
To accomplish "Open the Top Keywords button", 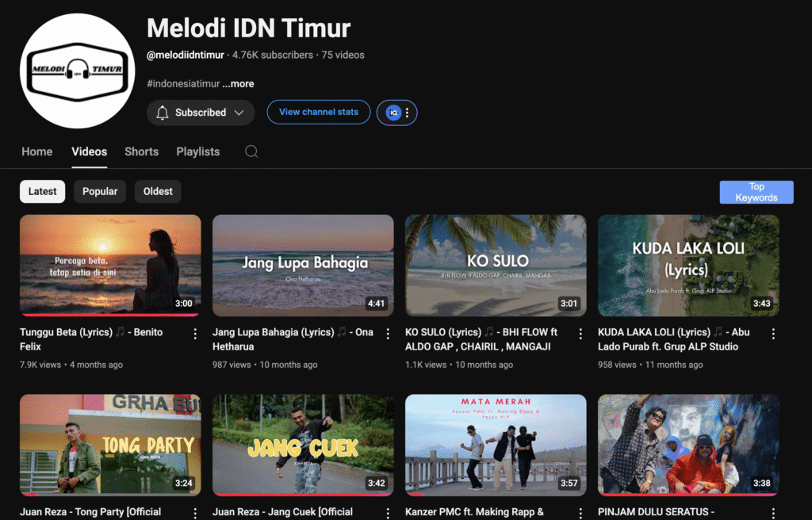I will point(756,192).
